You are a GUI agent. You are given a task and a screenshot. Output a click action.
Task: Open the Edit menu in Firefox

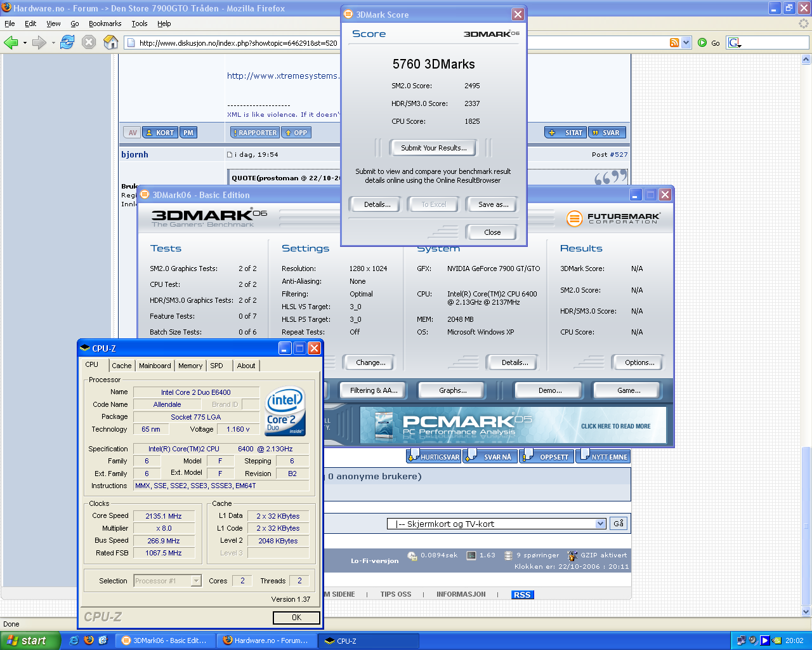click(x=30, y=23)
